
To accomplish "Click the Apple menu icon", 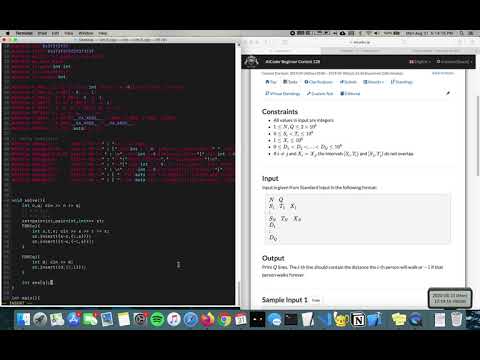I will click(x=7, y=33).
